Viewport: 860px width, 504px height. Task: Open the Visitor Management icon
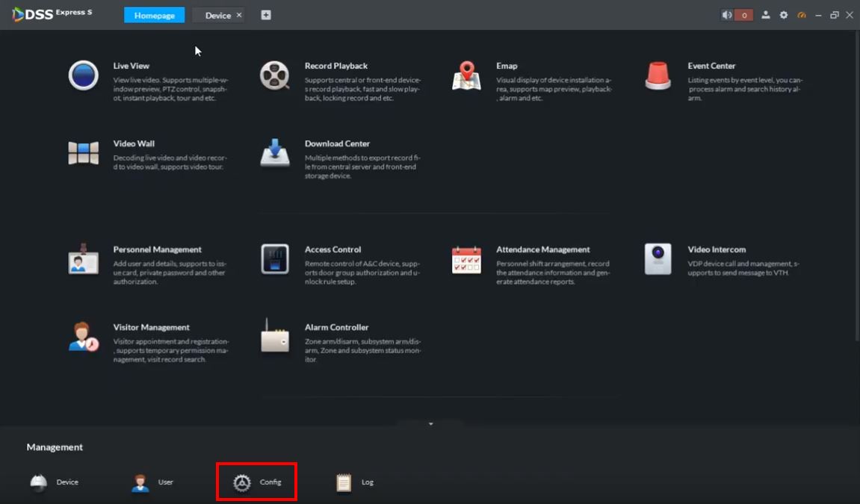tap(84, 336)
